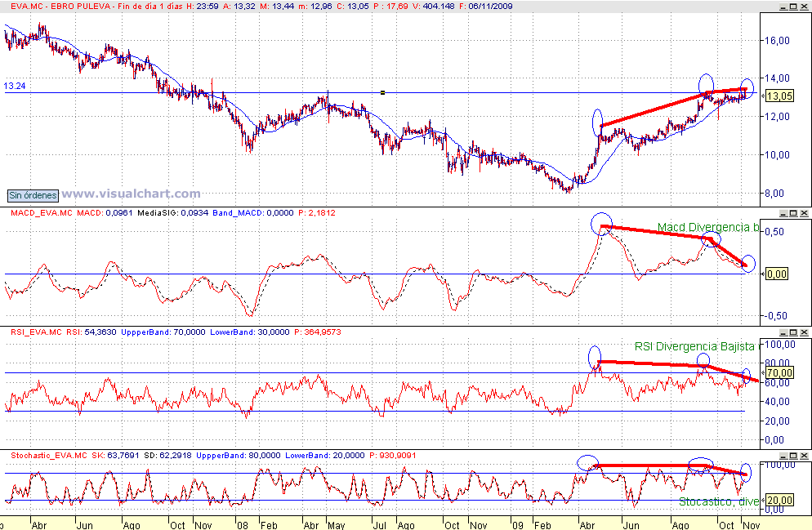This screenshot has height=530, width=812.
Task: Click the 'Jul' label on time axis
Action: pos(380,525)
